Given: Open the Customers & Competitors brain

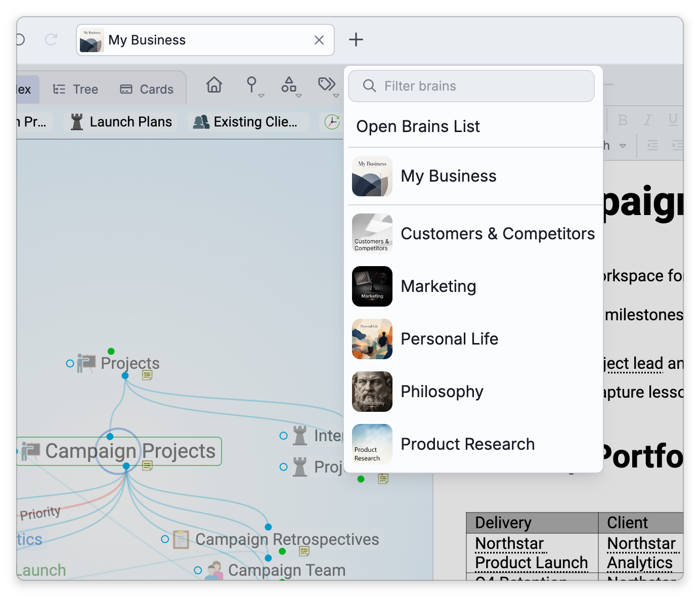Looking at the screenshot, I should pyautogui.click(x=473, y=234).
